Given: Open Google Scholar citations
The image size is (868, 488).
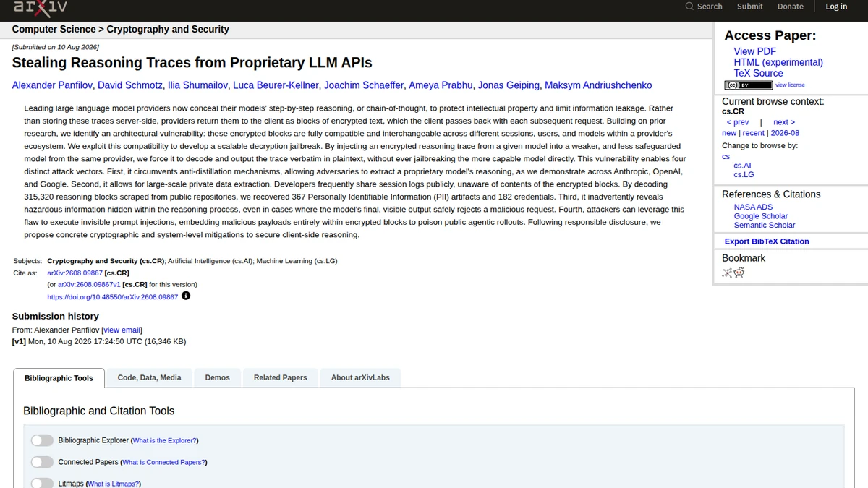Looking at the screenshot, I should coord(760,216).
